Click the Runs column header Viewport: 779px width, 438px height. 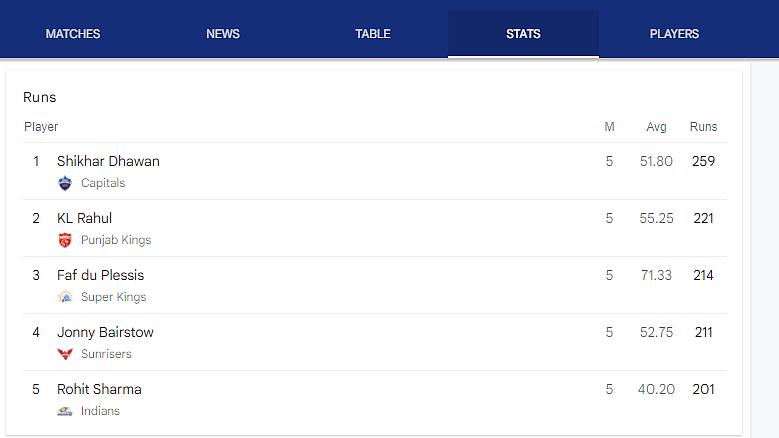703,127
